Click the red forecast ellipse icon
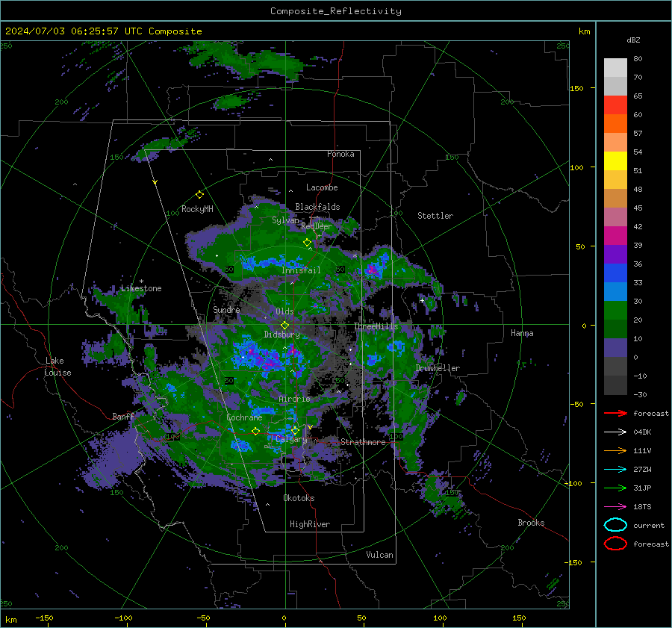672x628 pixels. 615,544
